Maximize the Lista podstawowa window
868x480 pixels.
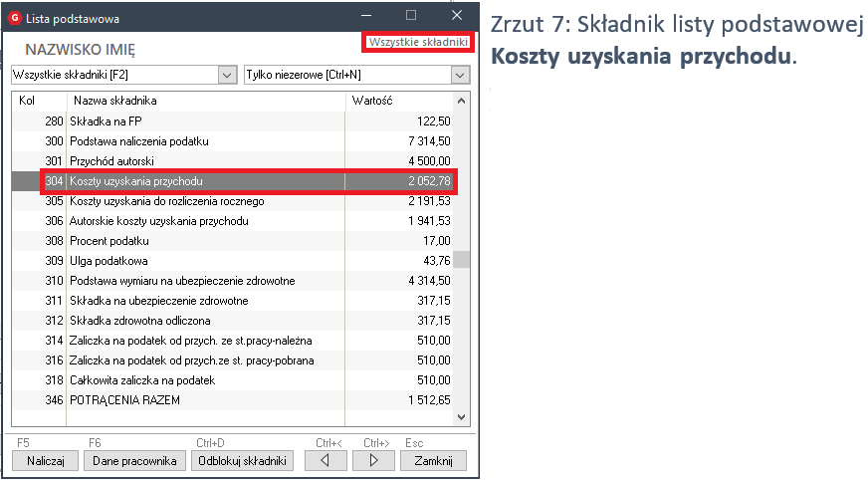tap(411, 16)
